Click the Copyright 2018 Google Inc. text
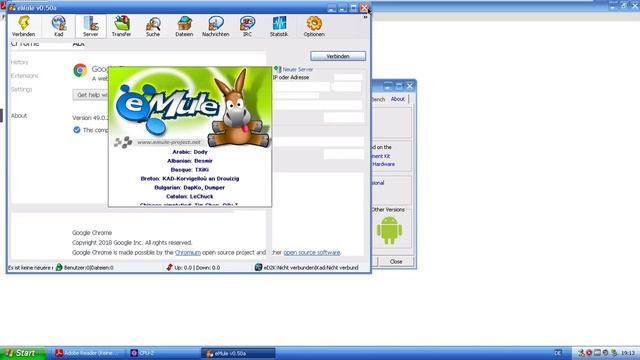 (x=132, y=242)
